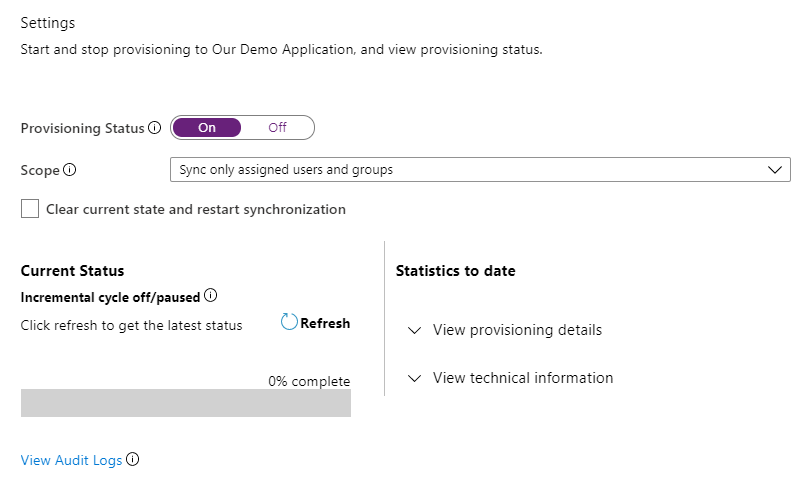Click the down arrow of Scope dropdown

(x=774, y=170)
